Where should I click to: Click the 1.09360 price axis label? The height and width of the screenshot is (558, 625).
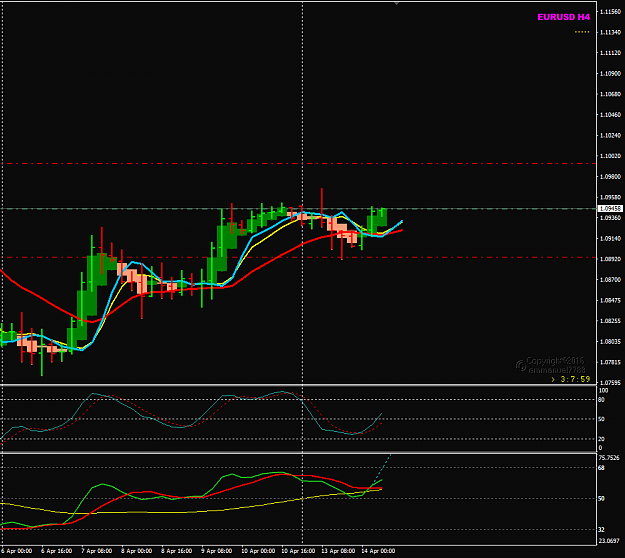tap(610, 218)
